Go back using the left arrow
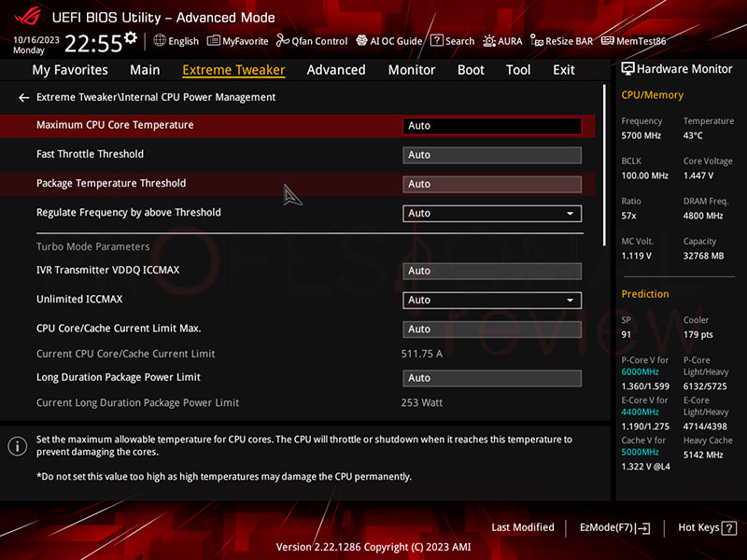The height and width of the screenshot is (560, 747). pyautogui.click(x=24, y=98)
